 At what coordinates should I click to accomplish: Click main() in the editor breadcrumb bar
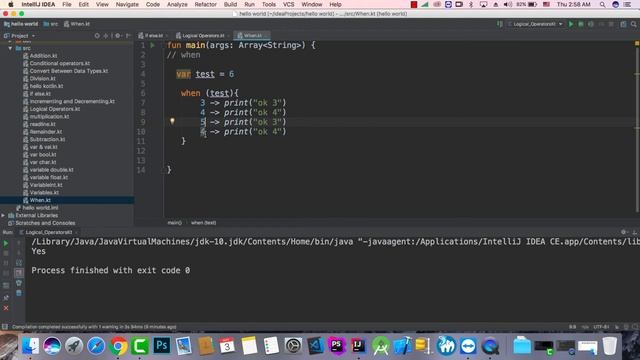point(175,223)
